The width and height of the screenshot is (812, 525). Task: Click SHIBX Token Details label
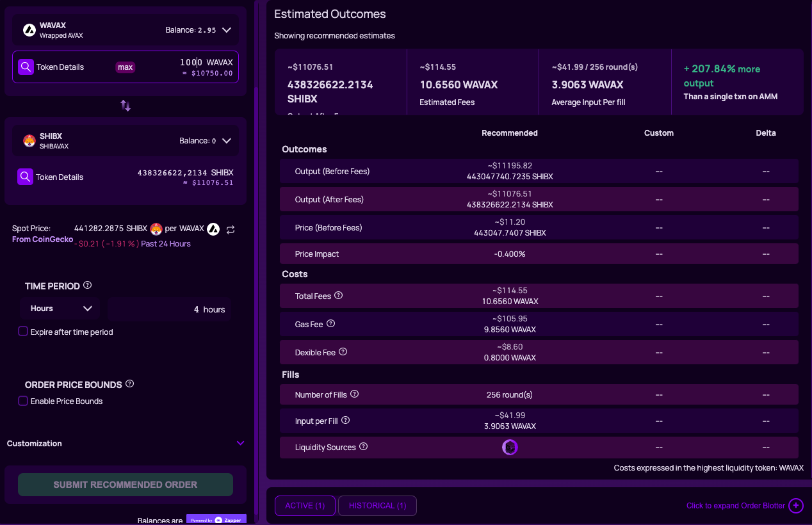coord(60,177)
